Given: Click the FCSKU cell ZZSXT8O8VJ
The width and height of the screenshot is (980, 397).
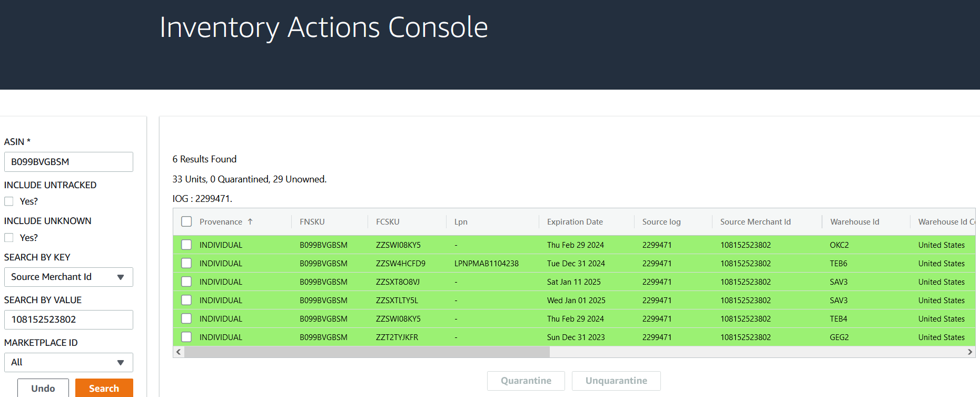Looking at the screenshot, I should [x=398, y=282].
